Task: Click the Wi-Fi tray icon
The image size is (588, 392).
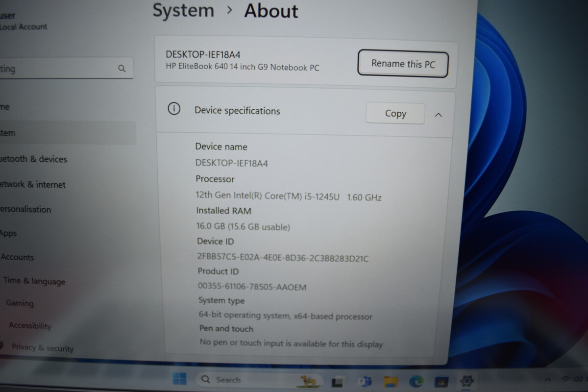Action: point(566,379)
